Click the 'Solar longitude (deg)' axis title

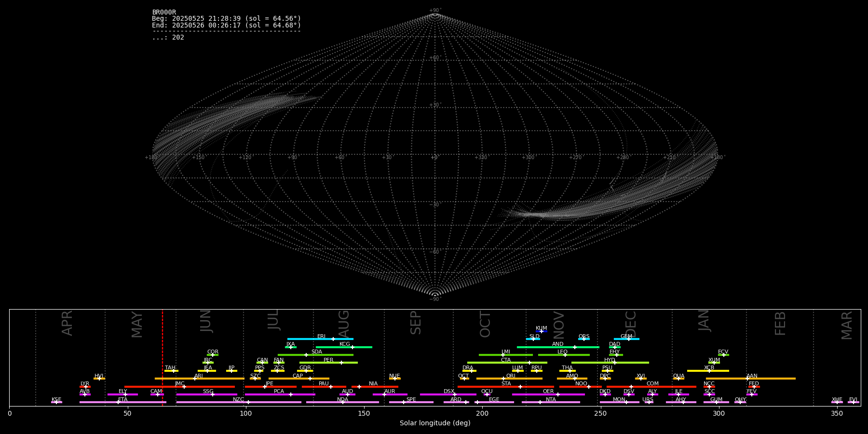[435, 423]
